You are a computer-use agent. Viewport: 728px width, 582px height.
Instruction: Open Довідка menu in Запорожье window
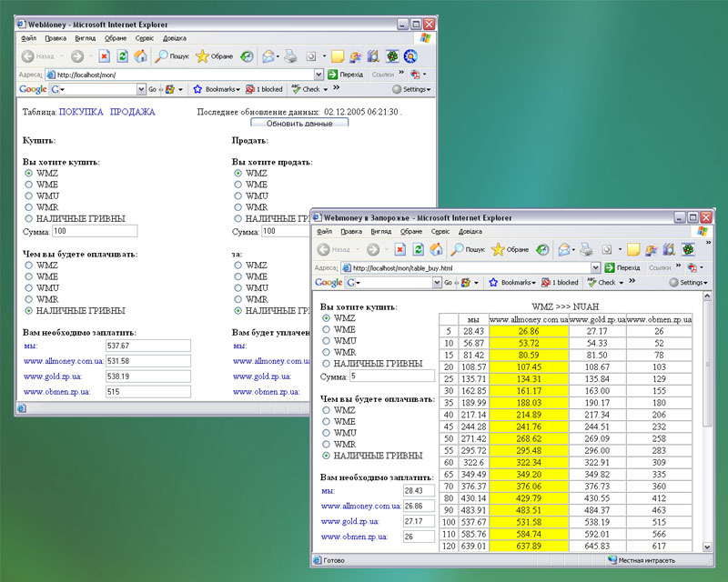click(470, 231)
